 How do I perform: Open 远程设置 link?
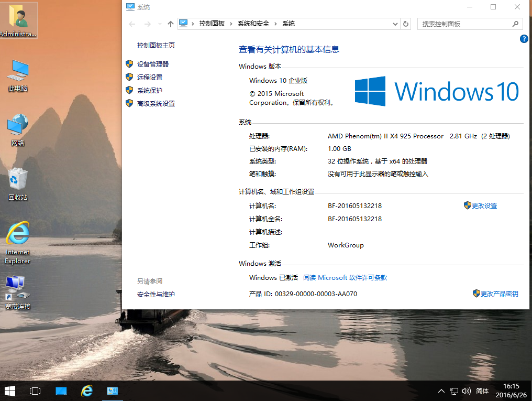150,78
